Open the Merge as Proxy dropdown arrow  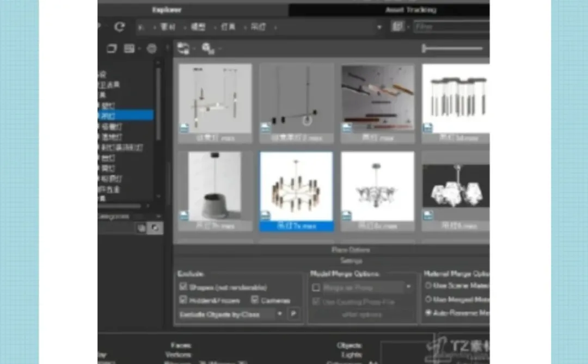coord(408,287)
